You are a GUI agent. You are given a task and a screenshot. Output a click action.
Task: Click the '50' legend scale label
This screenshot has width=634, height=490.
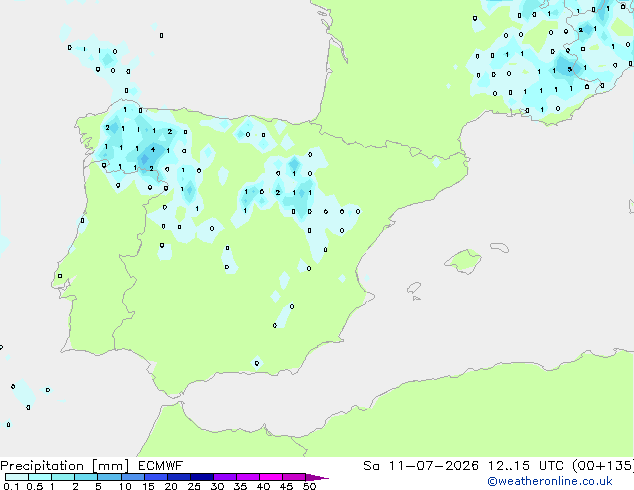(x=309, y=486)
